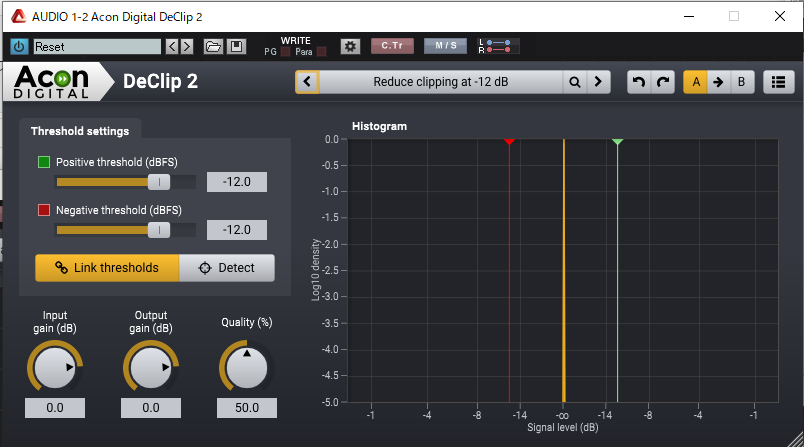Image resolution: width=804 pixels, height=447 pixels.
Task: Toggle the C.Tr button
Action: tap(392, 46)
